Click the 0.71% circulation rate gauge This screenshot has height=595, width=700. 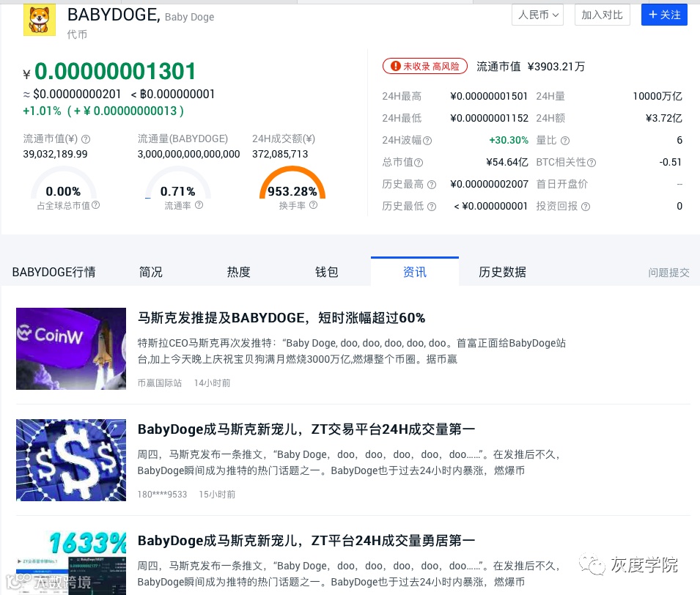point(177,183)
